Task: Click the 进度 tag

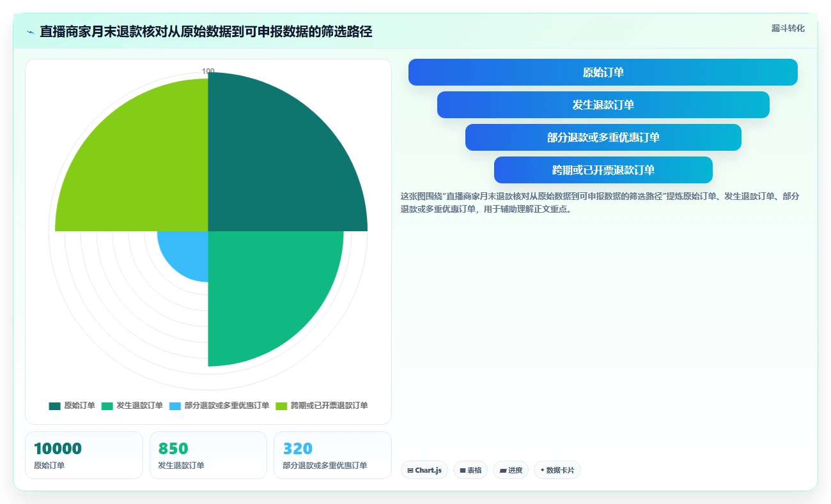Action: (511, 470)
